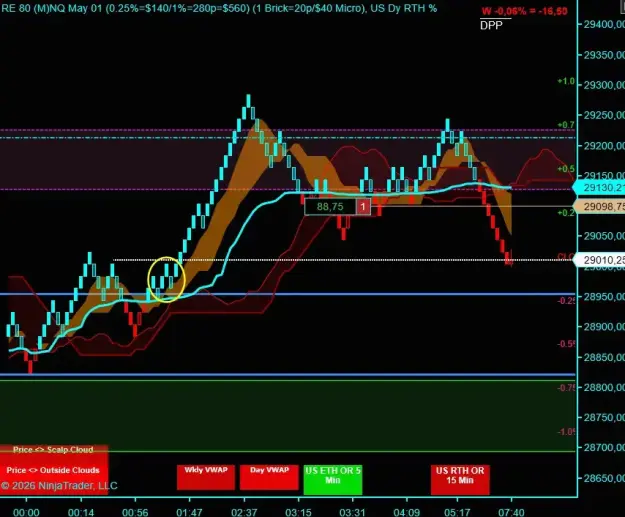625x517 pixels.
Task: Click the cyan 29130 price marker on axis
Action: point(599,187)
